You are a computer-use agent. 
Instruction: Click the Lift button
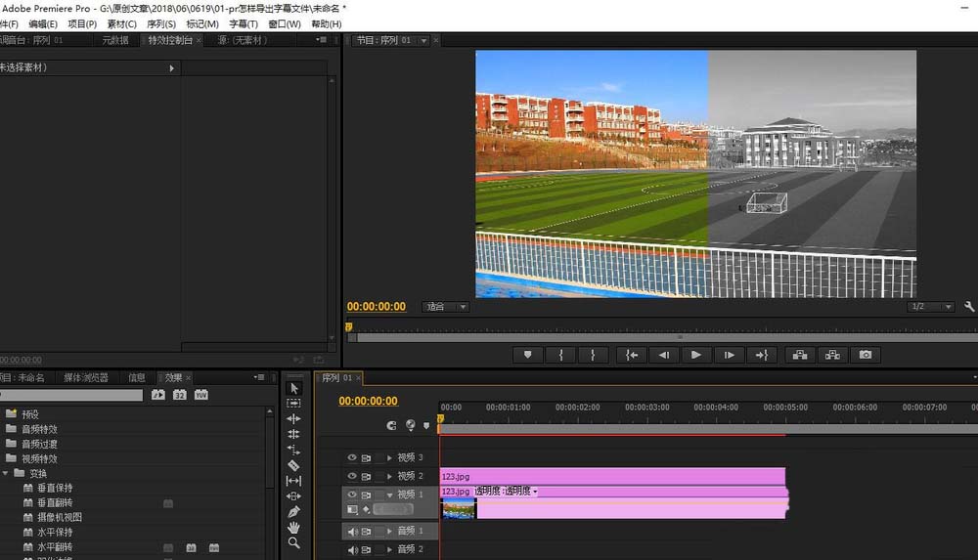(800, 355)
